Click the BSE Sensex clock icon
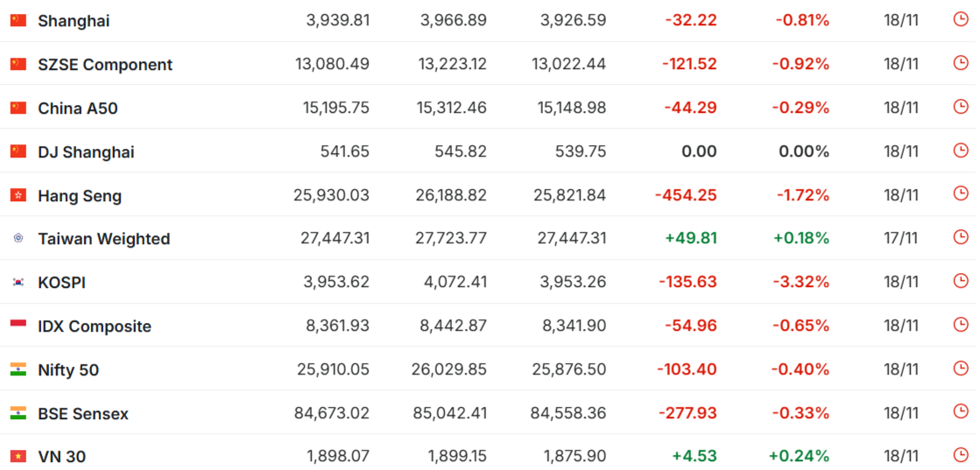Image resolution: width=980 pixels, height=470 pixels. click(961, 412)
